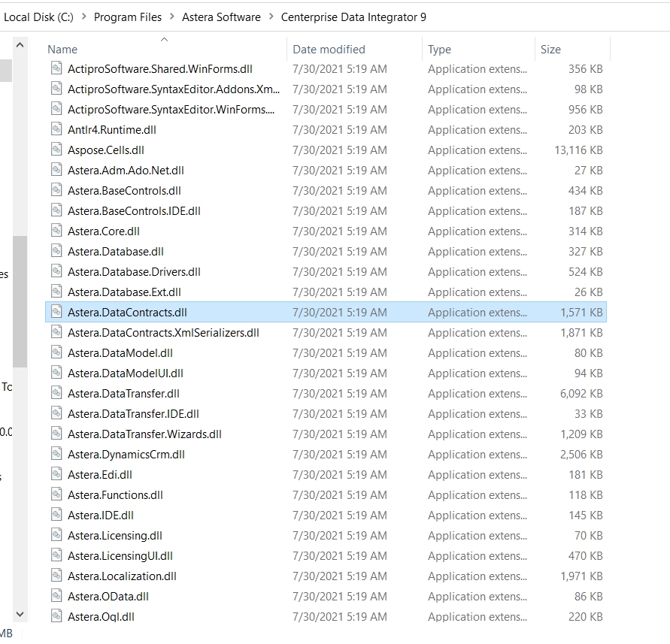Image resolution: width=670 pixels, height=644 pixels.
Task: Click the Aspose.Cells.dll file icon
Action: click(x=56, y=150)
